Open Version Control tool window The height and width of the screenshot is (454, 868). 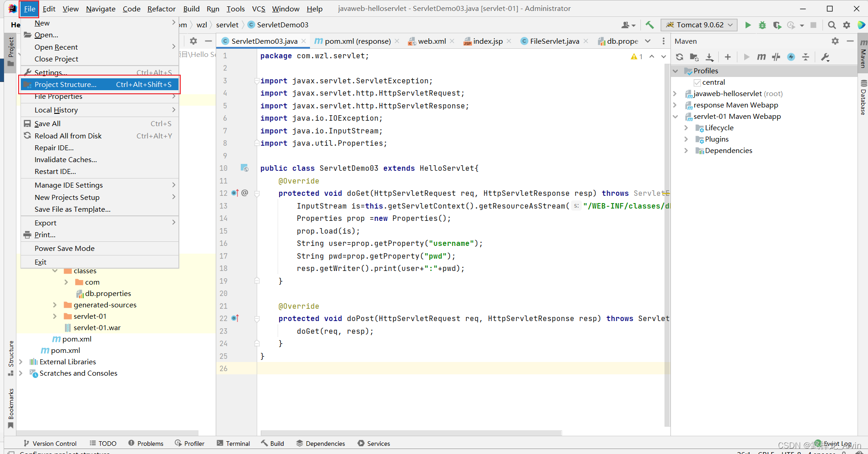[50, 444]
